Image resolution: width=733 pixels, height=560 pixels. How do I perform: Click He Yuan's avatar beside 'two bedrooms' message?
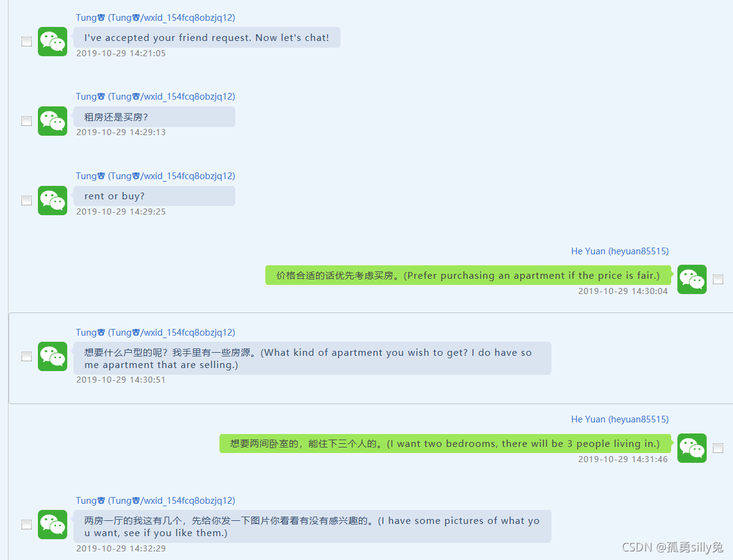[692, 448]
